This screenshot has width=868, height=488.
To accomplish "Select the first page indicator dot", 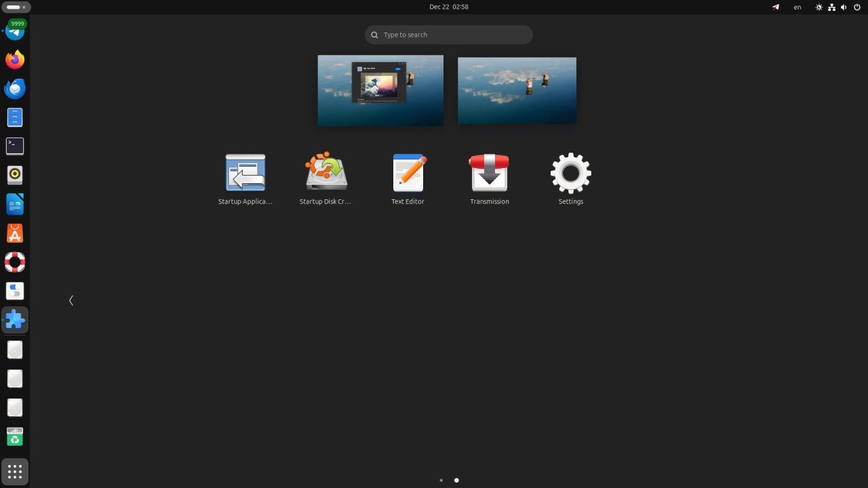I will (441, 480).
